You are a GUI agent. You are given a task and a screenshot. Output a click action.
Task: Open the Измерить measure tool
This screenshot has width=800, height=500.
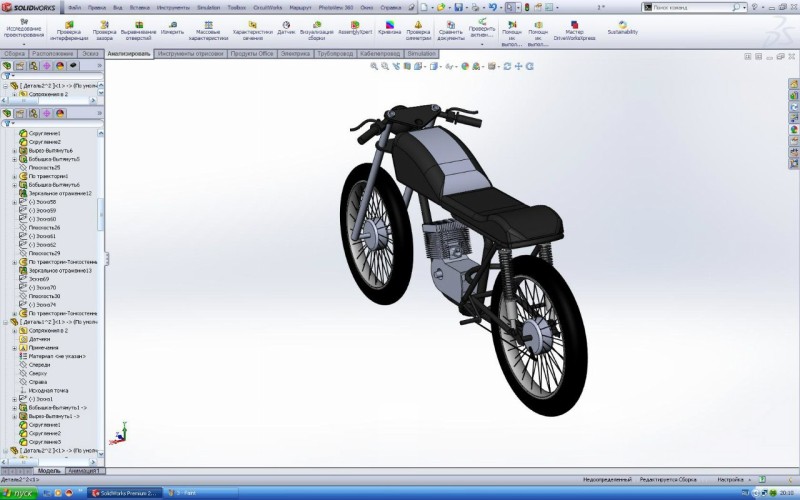(x=172, y=28)
